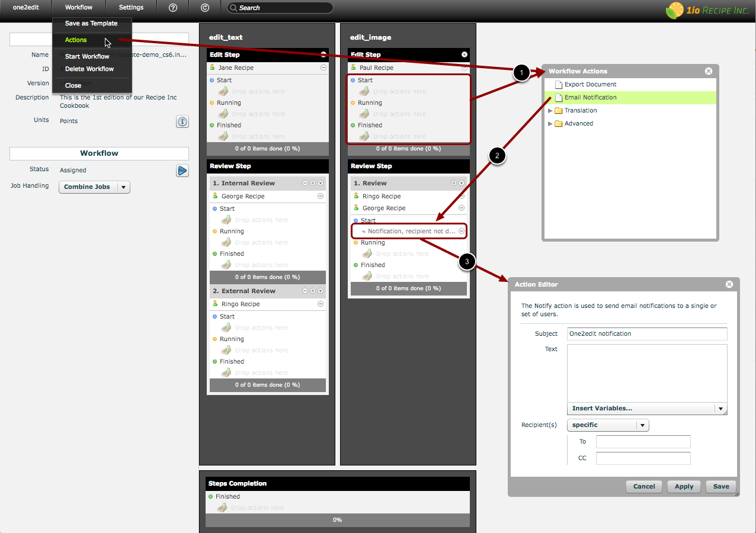Image resolution: width=756 pixels, height=533 pixels.
Task: Click the Export Document page icon
Action: (x=558, y=84)
